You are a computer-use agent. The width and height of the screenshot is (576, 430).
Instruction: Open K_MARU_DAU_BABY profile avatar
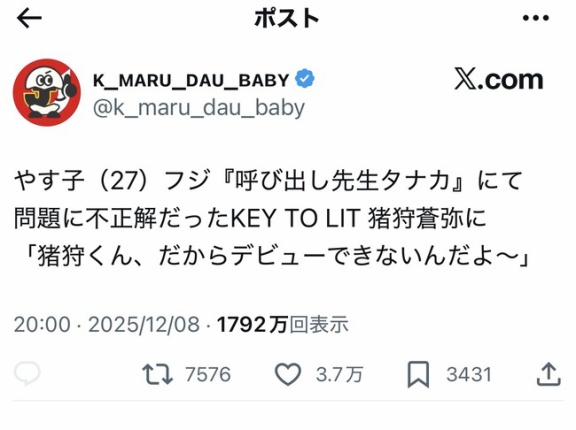click(x=47, y=92)
